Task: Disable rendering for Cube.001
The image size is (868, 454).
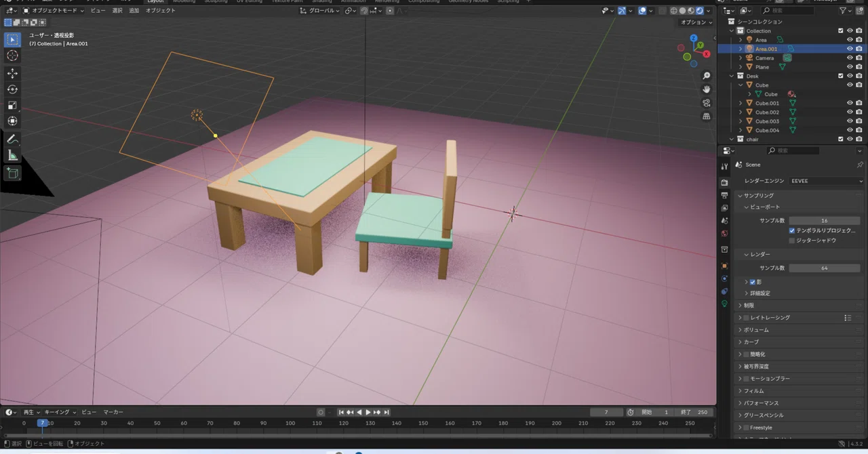Action: [x=859, y=103]
